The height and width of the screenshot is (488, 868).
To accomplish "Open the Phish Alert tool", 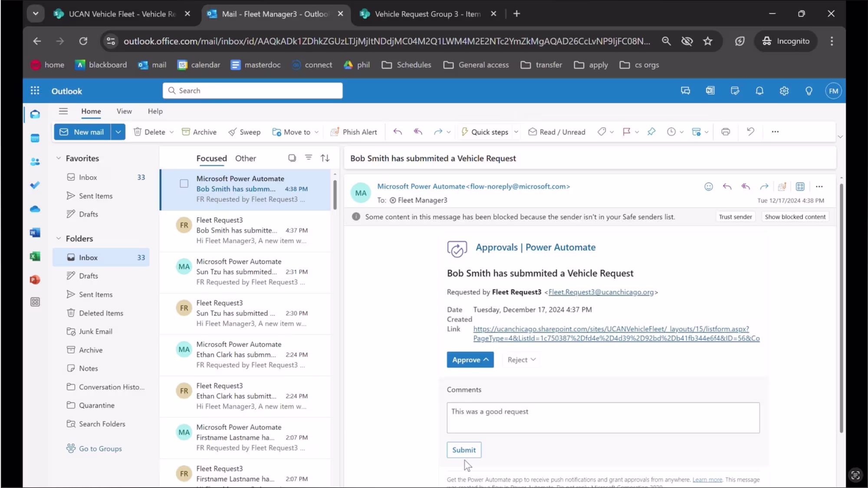I will coord(353,132).
